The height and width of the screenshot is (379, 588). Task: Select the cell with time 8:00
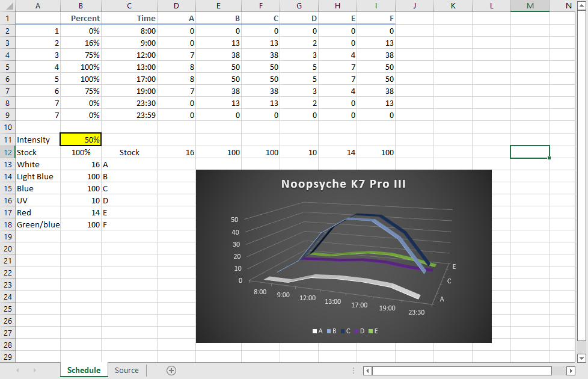[129, 31]
